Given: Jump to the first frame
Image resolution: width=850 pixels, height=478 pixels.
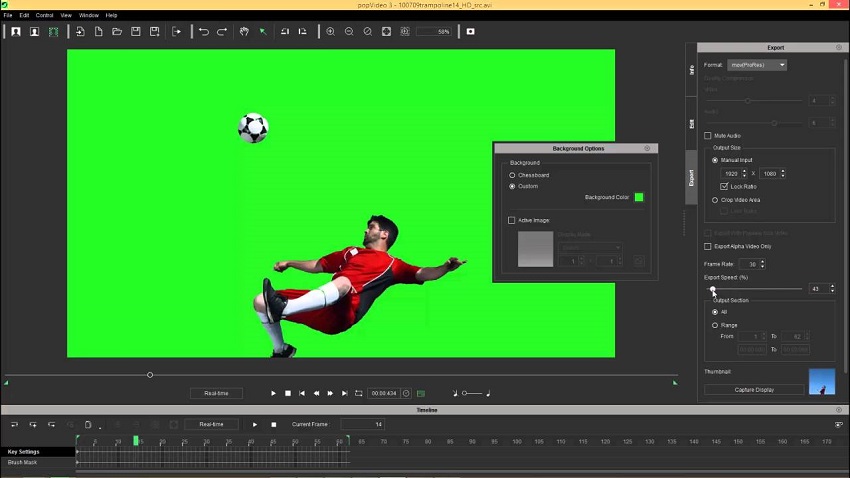Looking at the screenshot, I should [x=302, y=393].
